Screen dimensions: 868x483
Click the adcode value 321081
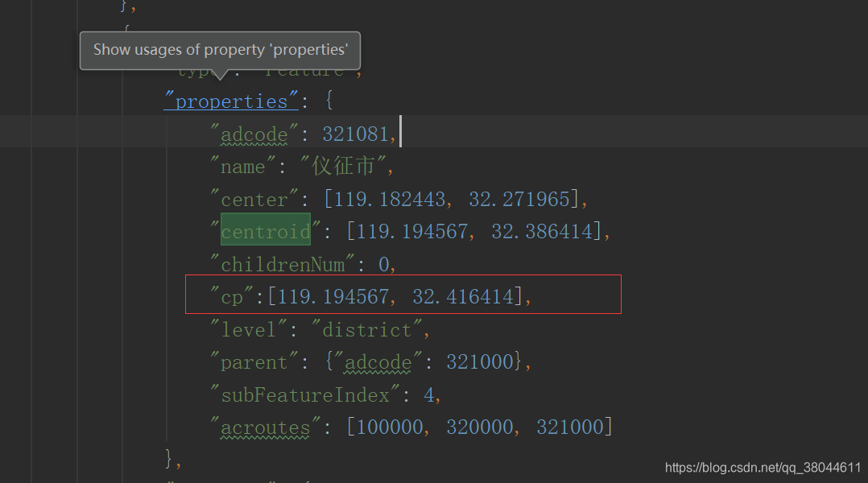[355, 134]
